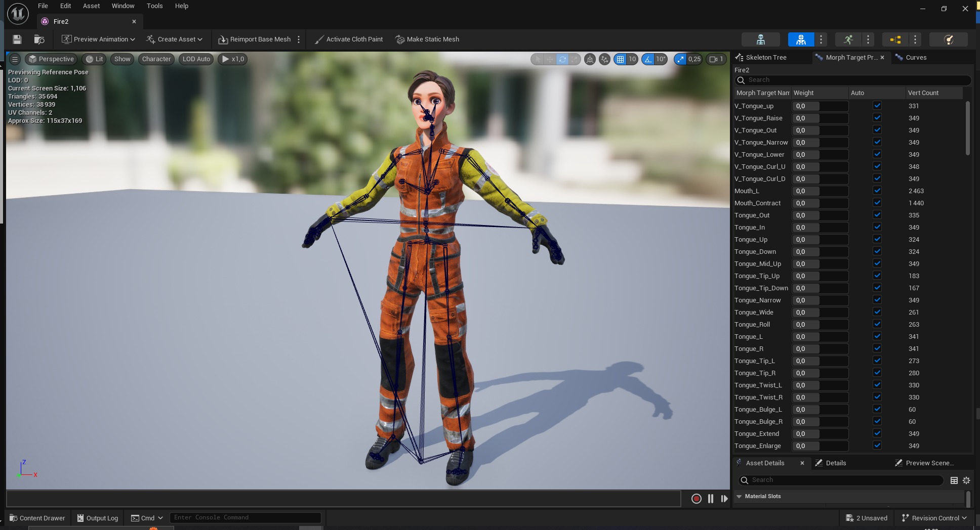Click the 2 Unsaved button

(x=867, y=518)
